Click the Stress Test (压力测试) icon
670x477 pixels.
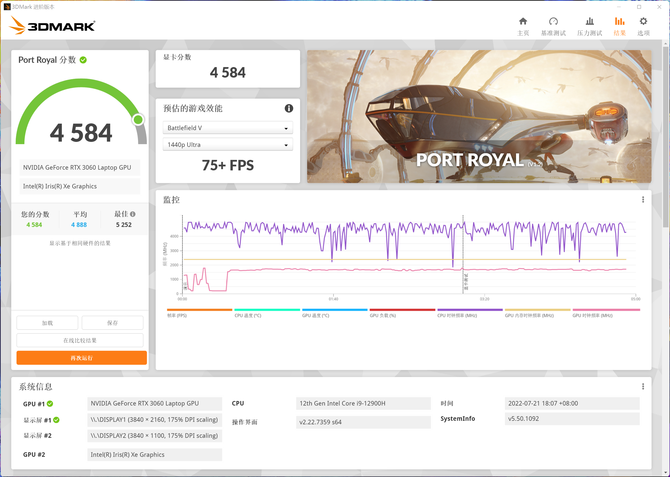point(587,25)
